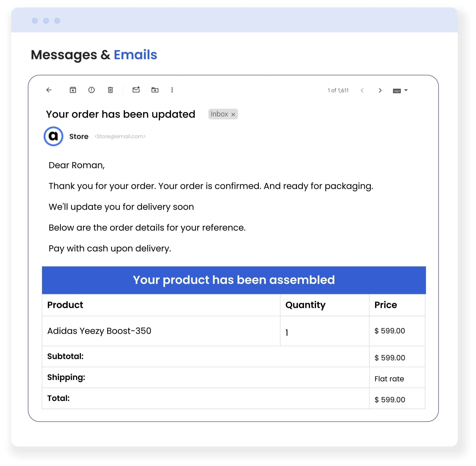
Task: Click the 'Your product has been assembled' banner
Action: [x=234, y=280]
